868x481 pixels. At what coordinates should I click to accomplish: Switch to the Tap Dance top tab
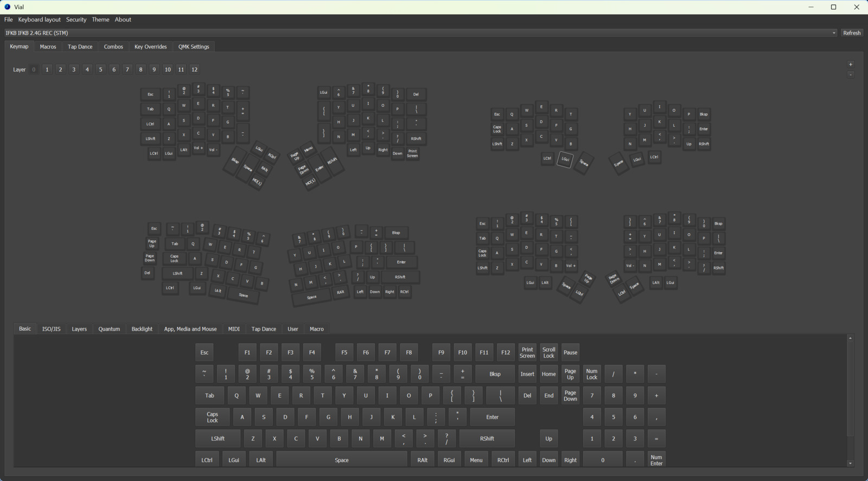click(x=80, y=47)
